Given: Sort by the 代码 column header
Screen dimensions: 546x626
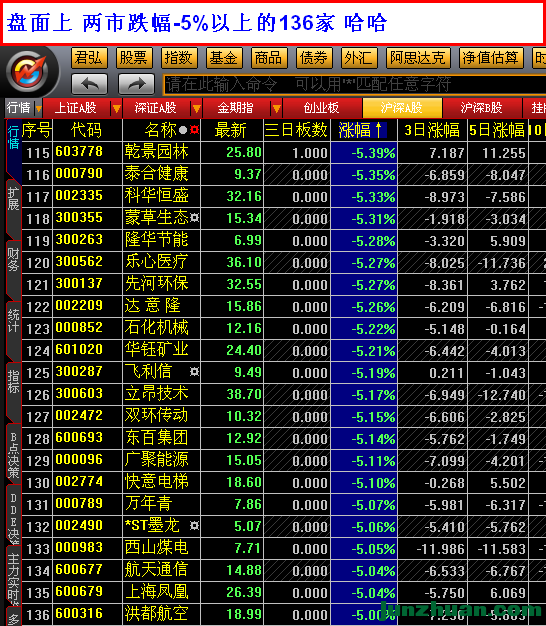Looking at the screenshot, I should tap(87, 130).
